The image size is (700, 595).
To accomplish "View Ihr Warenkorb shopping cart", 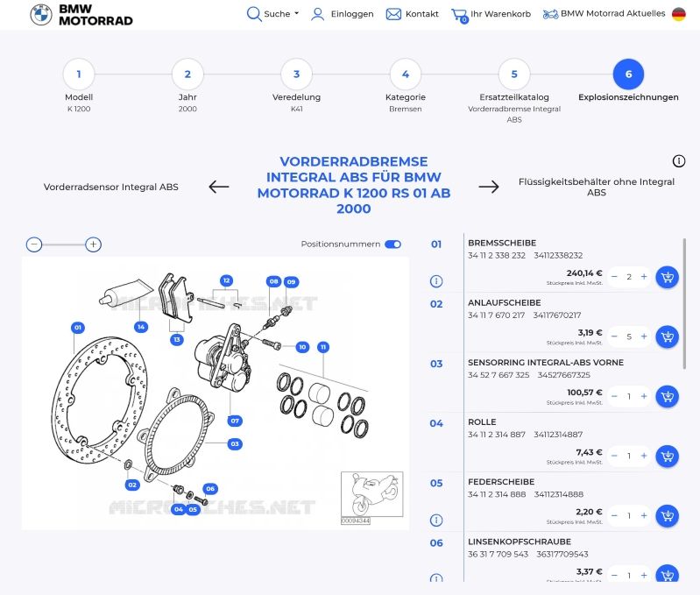I will (x=491, y=14).
